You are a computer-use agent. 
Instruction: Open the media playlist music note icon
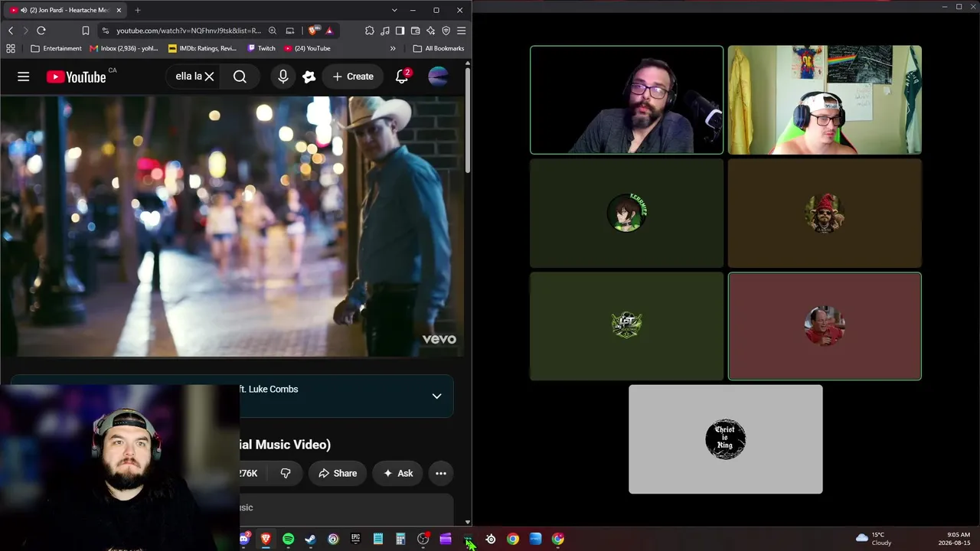click(385, 31)
